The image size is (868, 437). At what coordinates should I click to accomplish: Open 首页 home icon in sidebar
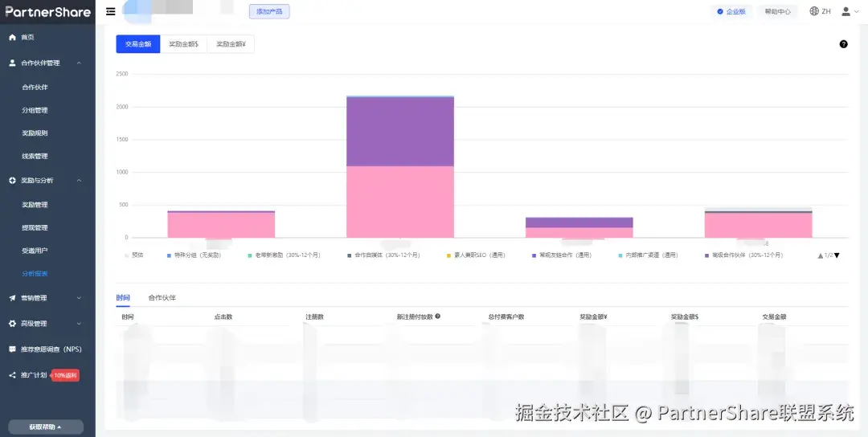12,37
